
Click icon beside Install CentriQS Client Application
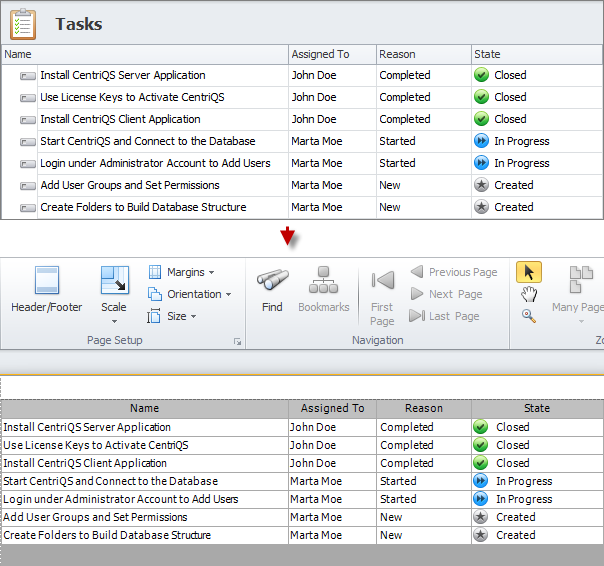pyautogui.click(x=28, y=120)
